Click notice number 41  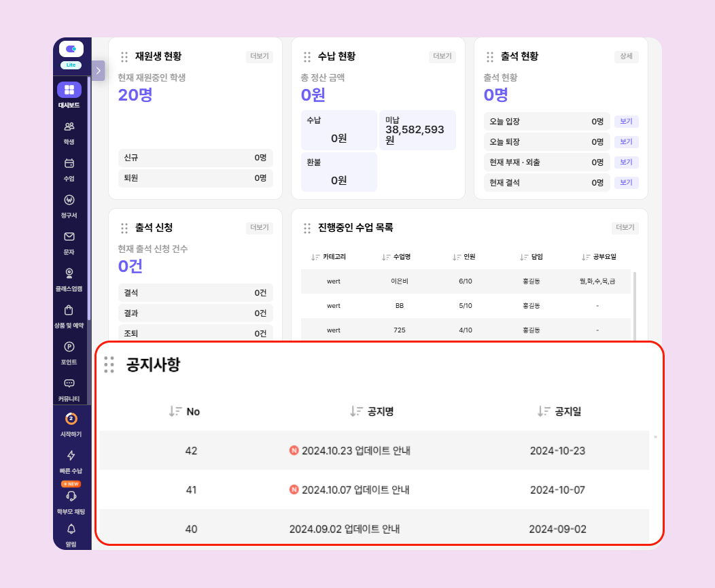191,490
